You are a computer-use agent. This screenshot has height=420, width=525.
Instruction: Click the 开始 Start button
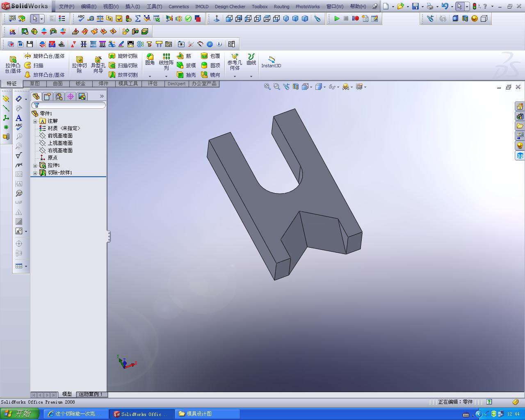click(20, 414)
